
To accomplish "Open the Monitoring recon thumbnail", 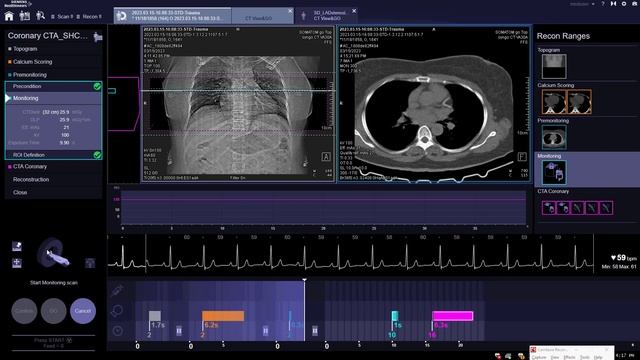I will pyautogui.click(x=554, y=173).
